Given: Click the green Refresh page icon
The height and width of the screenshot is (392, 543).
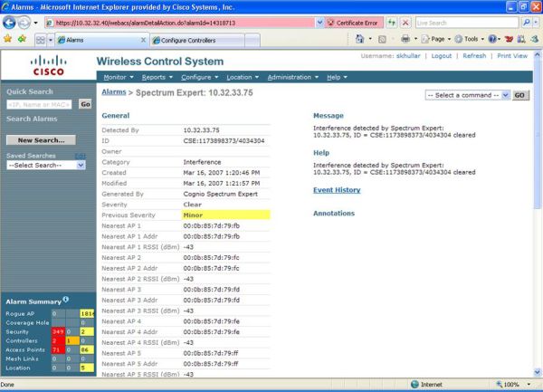Looking at the screenshot, I should click(x=392, y=23).
